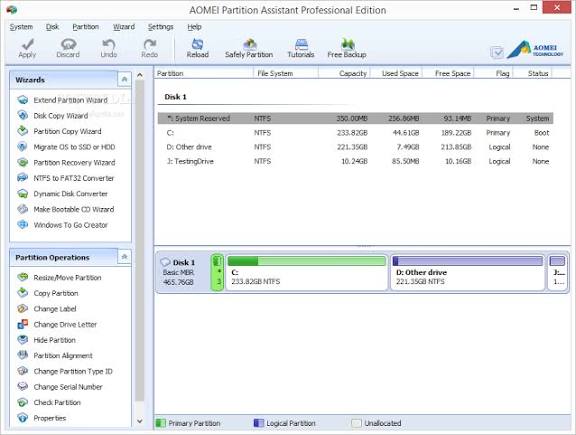Select D: Other drive block in disk map
The width and height of the screenshot is (576, 435).
point(468,272)
